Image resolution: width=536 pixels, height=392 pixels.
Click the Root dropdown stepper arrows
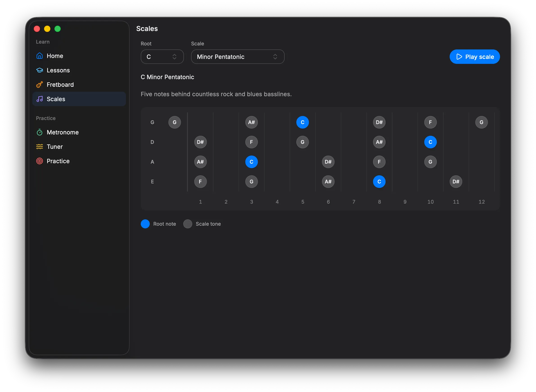point(174,57)
